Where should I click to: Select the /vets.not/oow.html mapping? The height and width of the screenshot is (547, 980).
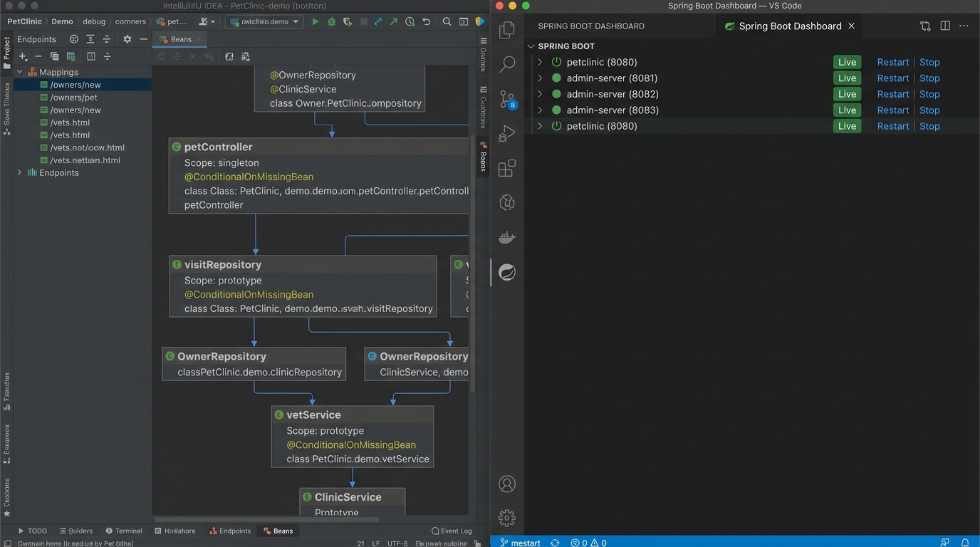tap(83, 147)
